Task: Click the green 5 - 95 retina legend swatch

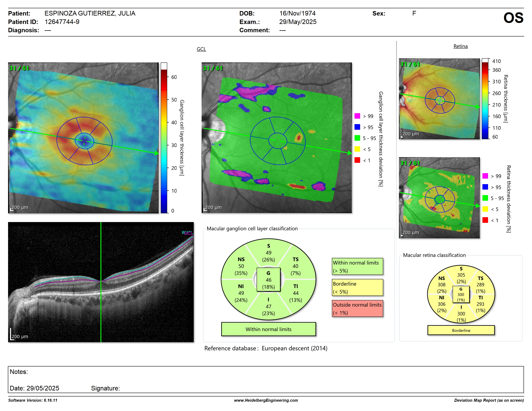Action: 485,198
